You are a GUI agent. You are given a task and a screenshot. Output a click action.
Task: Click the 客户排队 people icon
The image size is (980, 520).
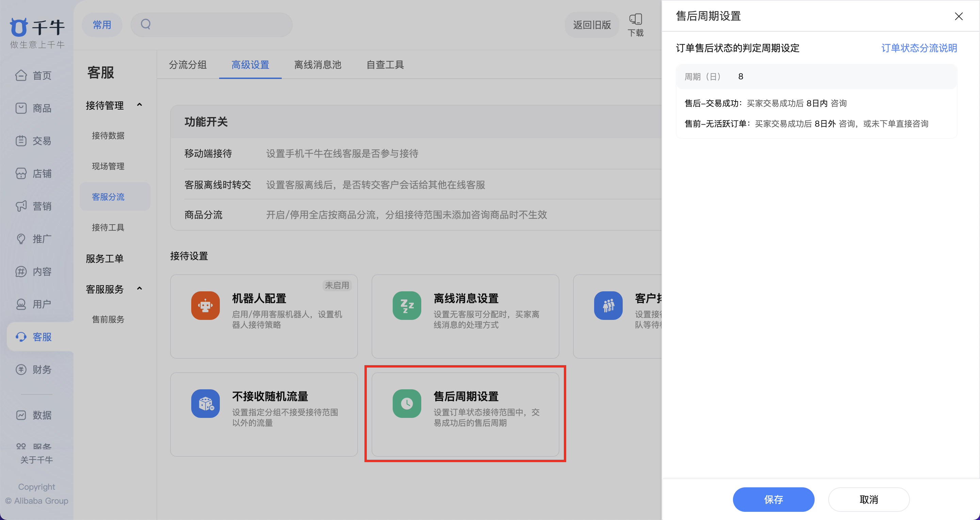coord(608,306)
